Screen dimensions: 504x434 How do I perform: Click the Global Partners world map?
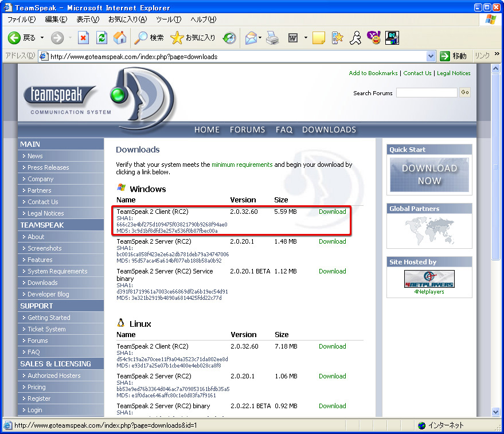click(x=429, y=230)
